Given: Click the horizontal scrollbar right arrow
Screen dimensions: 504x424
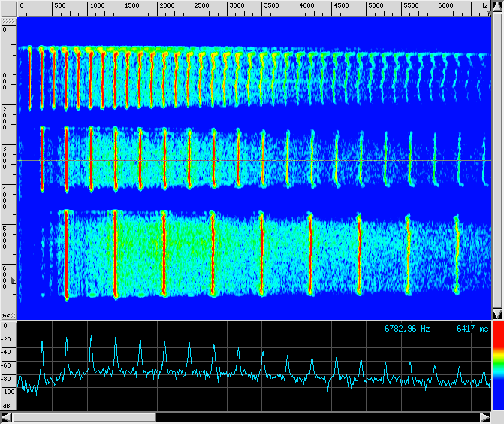Looking at the screenshot, I should click(486, 417).
